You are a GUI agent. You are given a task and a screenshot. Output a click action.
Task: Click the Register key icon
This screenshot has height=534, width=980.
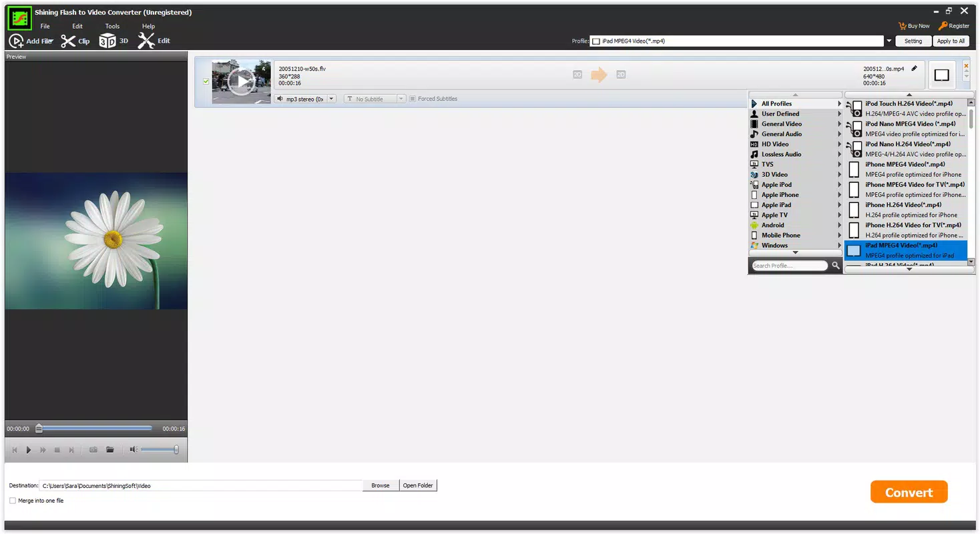point(943,26)
